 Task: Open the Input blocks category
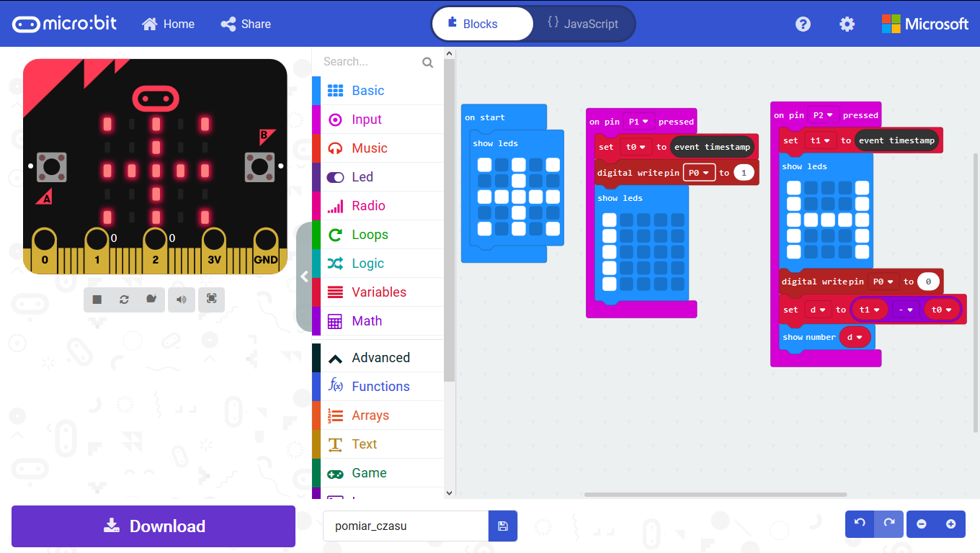pyautogui.click(x=378, y=120)
